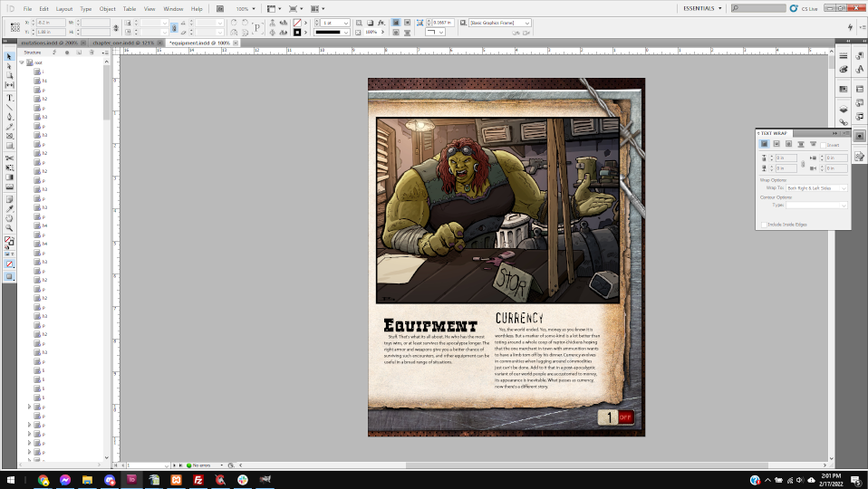
Task: Select the Scissors tool
Action: [x=10, y=158]
